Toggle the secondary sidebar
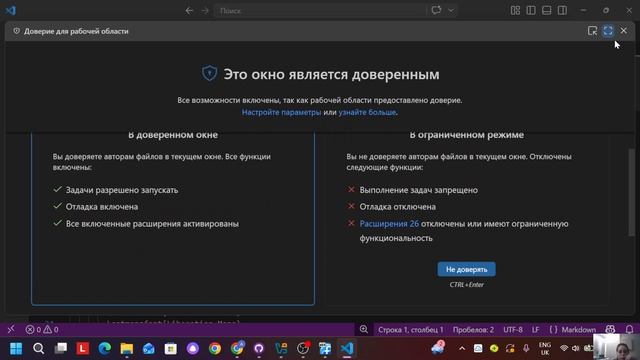The image size is (640, 360). pos(562,10)
